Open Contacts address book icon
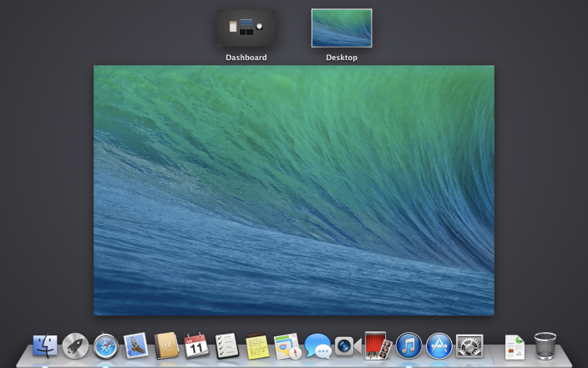Image resolution: width=588 pixels, height=368 pixels. click(x=166, y=345)
